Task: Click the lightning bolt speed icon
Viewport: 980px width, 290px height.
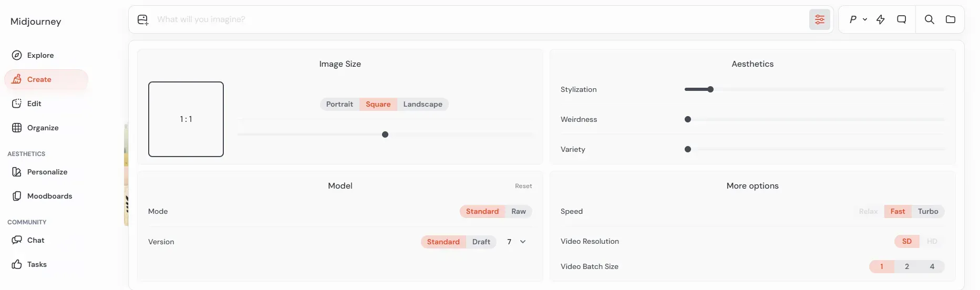Action: 881,19
